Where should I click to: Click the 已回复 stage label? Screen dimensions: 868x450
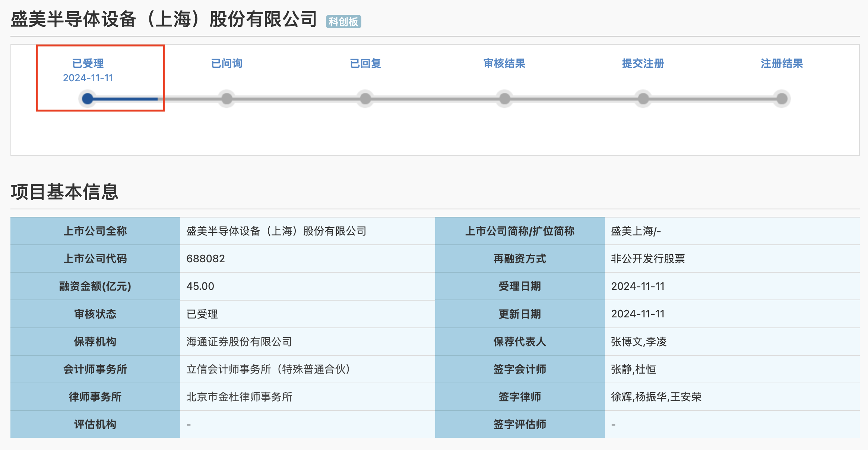click(365, 63)
